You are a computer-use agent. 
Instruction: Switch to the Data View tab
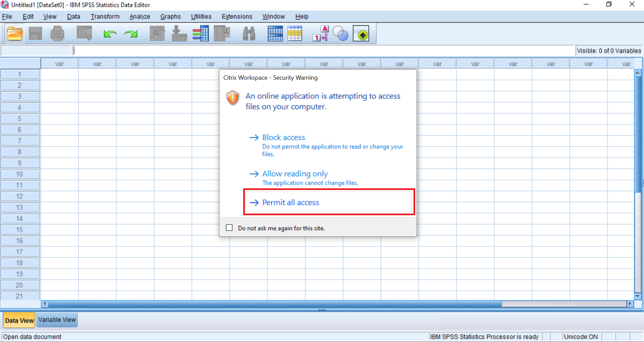19,320
